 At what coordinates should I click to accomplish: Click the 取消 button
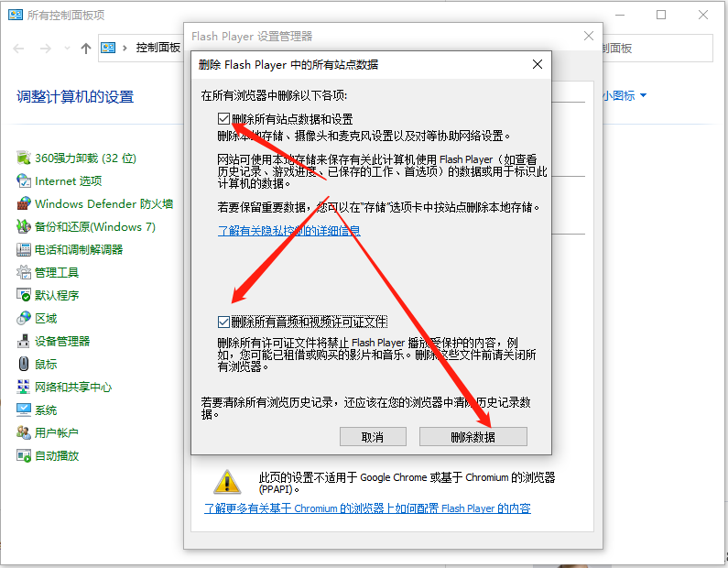[x=373, y=437]
